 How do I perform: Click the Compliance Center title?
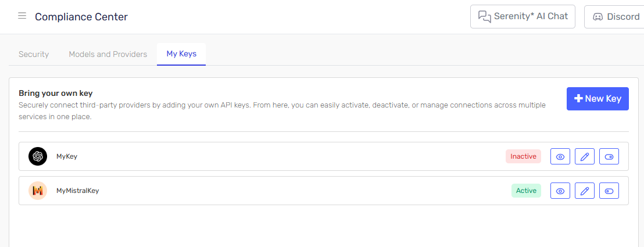coord(81,17)
